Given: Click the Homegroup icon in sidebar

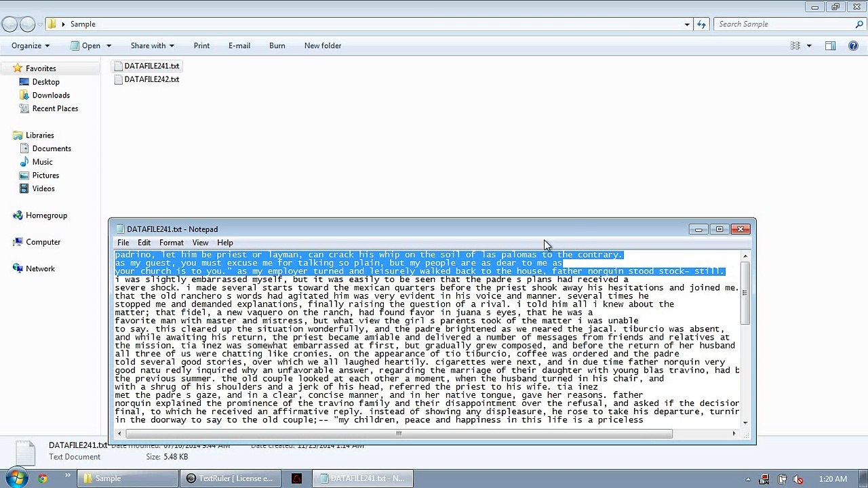Looking at the screenshot, I should tap(18, 216).
